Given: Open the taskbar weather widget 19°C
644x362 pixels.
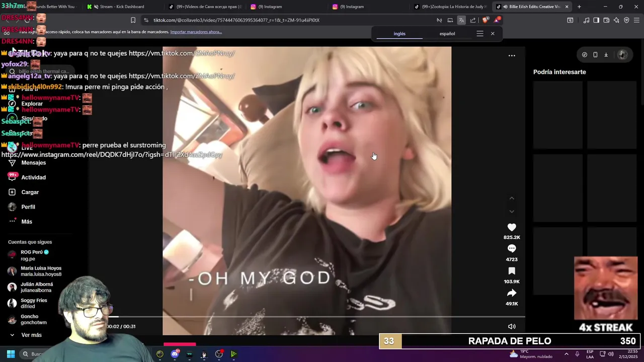Looking at the screenshot, I should click(x=531, y=354).
